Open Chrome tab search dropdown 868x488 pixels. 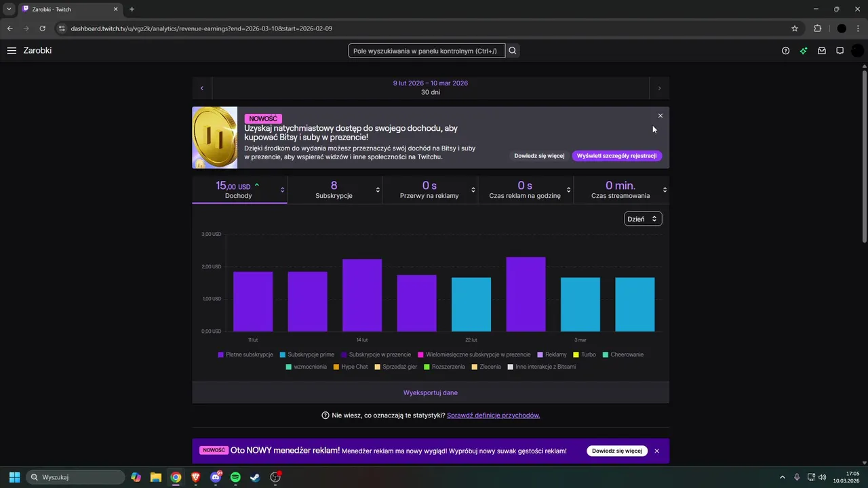pos(9,9)
